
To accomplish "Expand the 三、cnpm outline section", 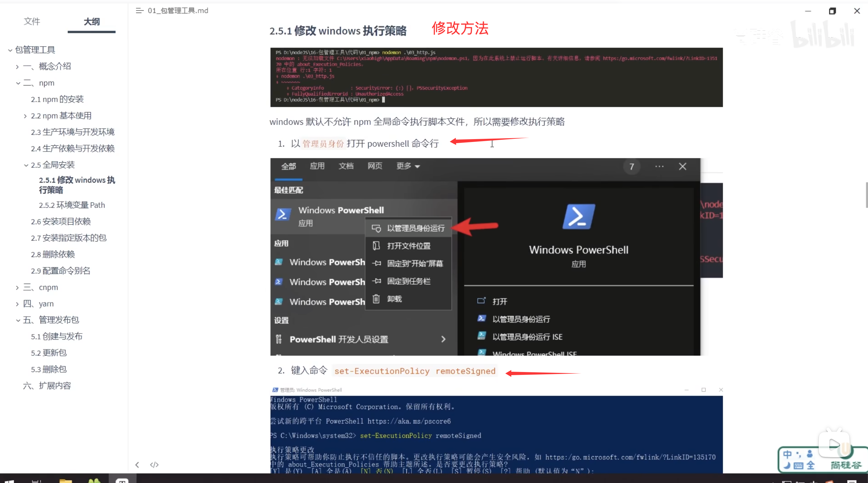I will 17,288.
